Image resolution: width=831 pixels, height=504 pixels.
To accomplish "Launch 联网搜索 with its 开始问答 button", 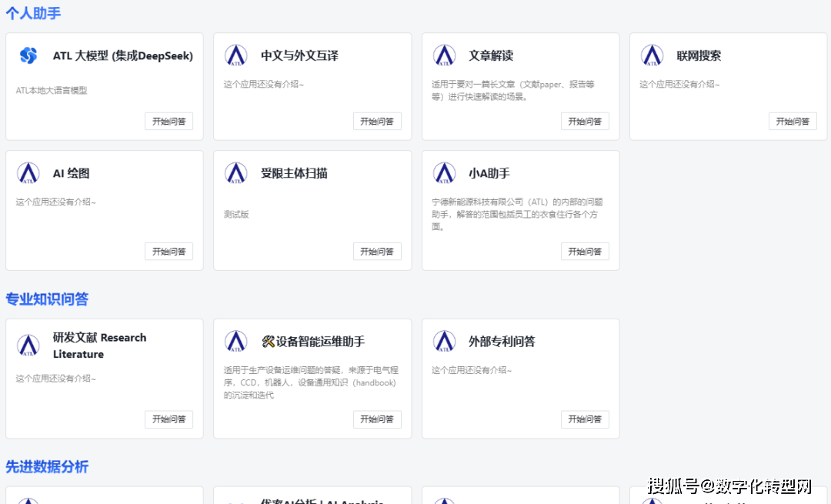I will click(x=792, y=122).
